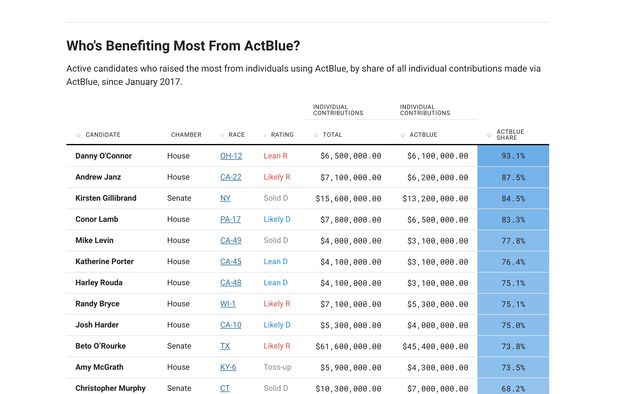Viewport: 618px width, 394px height.
Task: Sort table by Candidate arrow icon
Action: coord(78,135)
